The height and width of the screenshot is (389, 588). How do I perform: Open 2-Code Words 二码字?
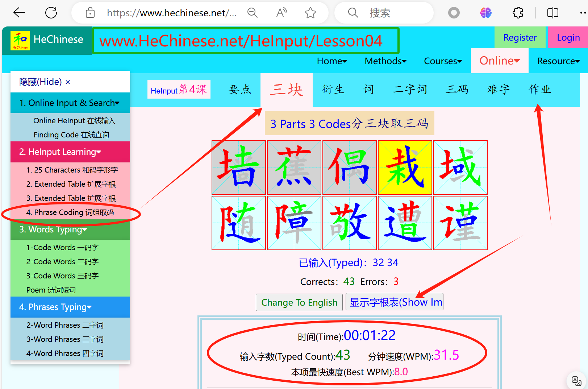[62, 261]
